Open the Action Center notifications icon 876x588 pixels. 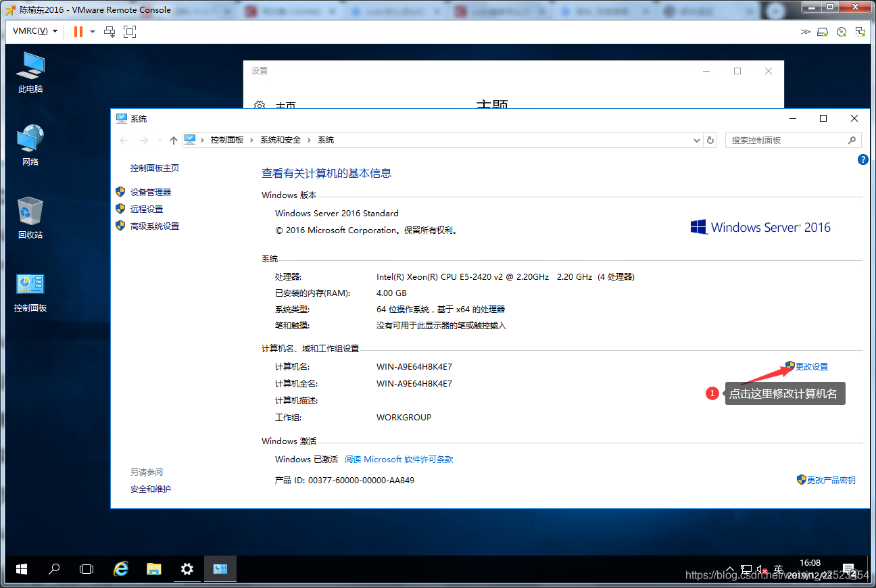tap(849, 569)
